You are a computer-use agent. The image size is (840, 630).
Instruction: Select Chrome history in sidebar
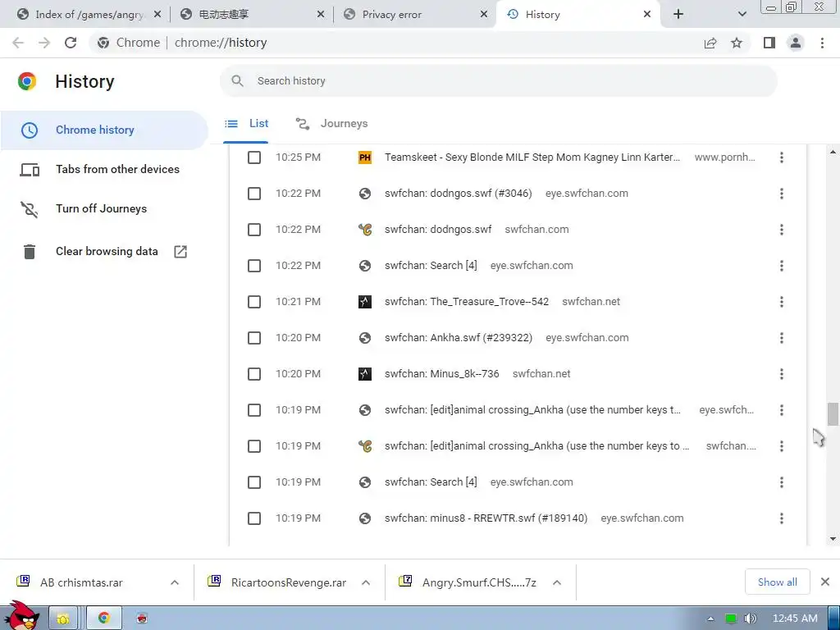[104, 130]
